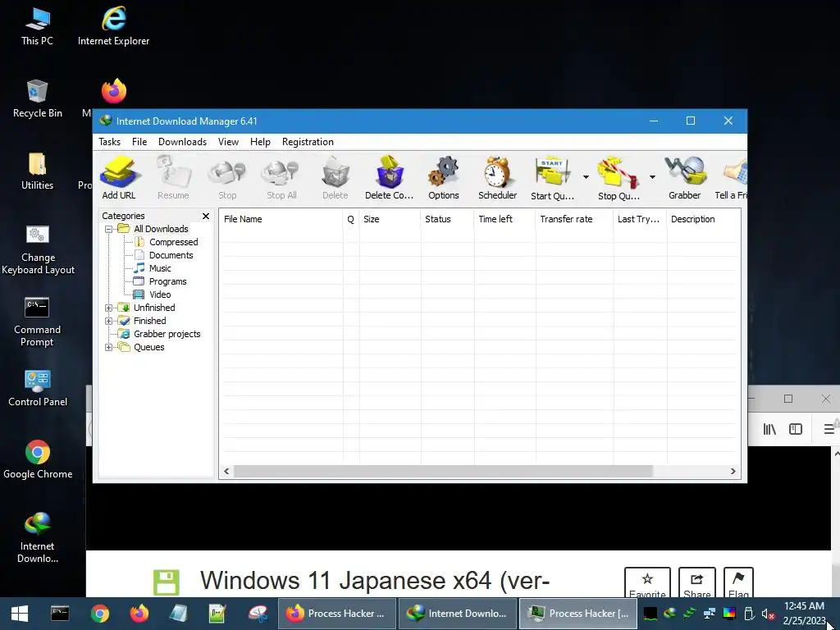Viewport: 840px width, 630px height.
Task: Sort by the Size column header
Action: [x=390, y=219]
